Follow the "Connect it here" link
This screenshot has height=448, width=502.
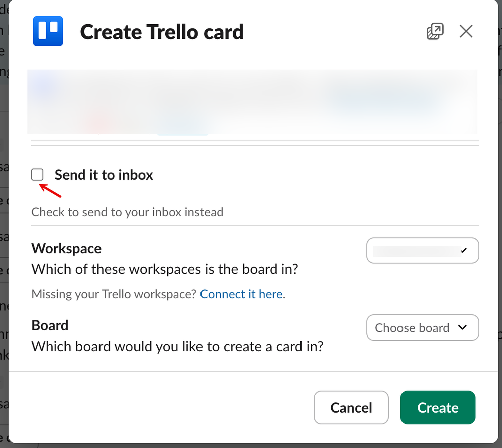click(x=242, y=294)
